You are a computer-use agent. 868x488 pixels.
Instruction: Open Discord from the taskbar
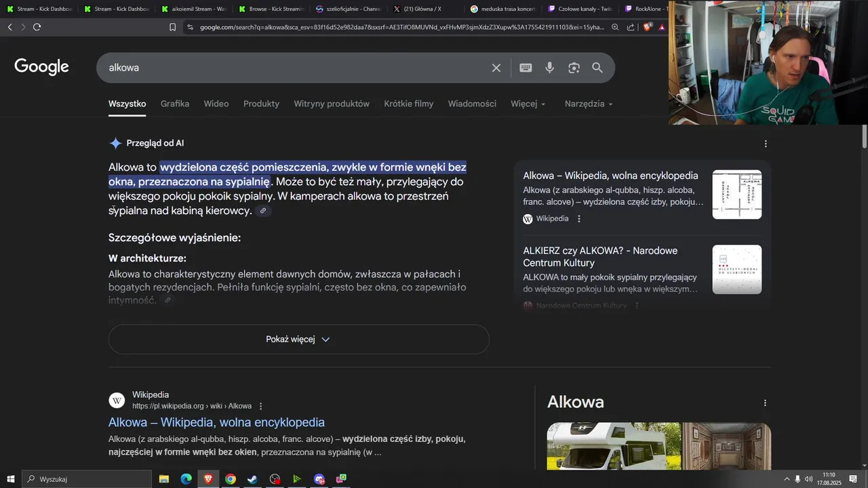tap(319, 479)
